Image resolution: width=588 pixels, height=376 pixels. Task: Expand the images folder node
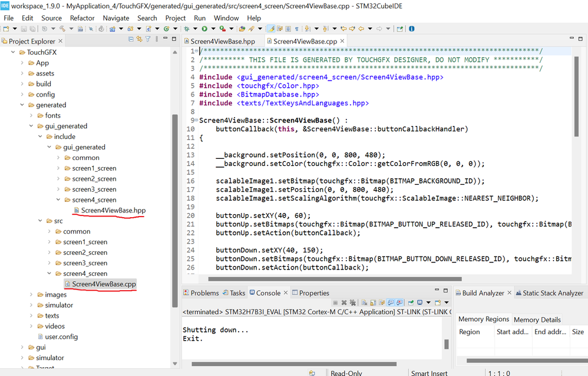(31, 295)
